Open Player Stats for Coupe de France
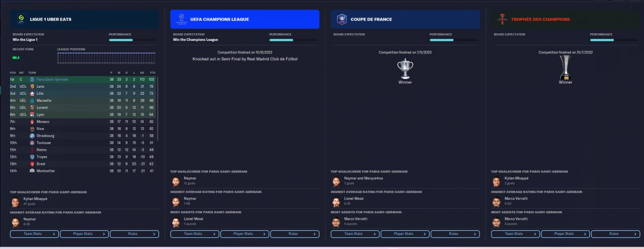 pyautogui.click(x=405, y=234)
